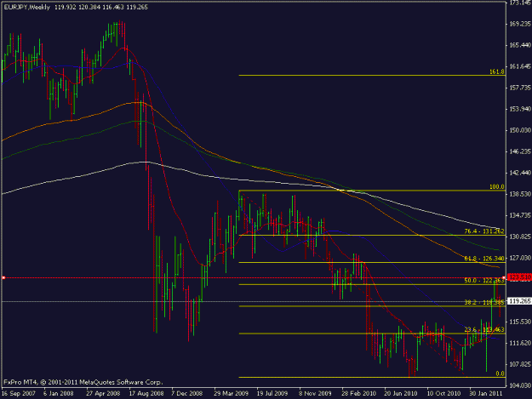Click the white 119.265 current price tag
The width and height of the screenshot is (532, 399).
519,301
